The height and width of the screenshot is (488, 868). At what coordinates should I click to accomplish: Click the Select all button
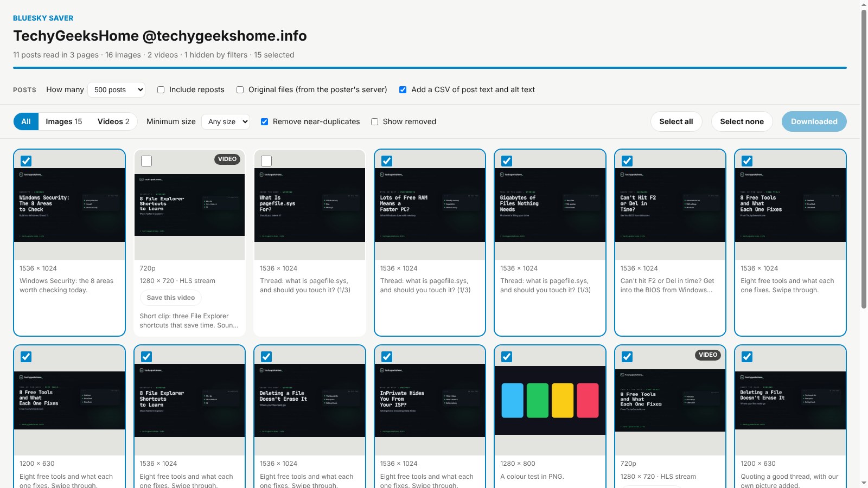676,121
